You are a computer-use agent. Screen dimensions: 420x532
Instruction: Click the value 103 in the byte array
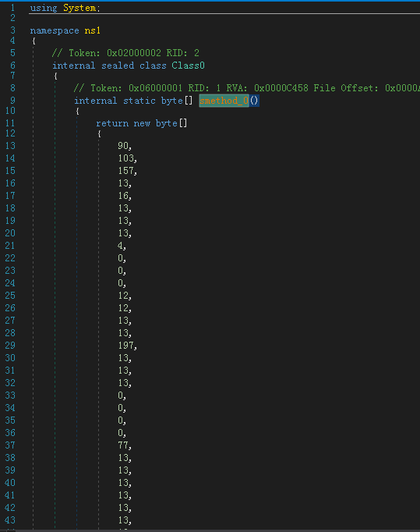tap(125, 158)
